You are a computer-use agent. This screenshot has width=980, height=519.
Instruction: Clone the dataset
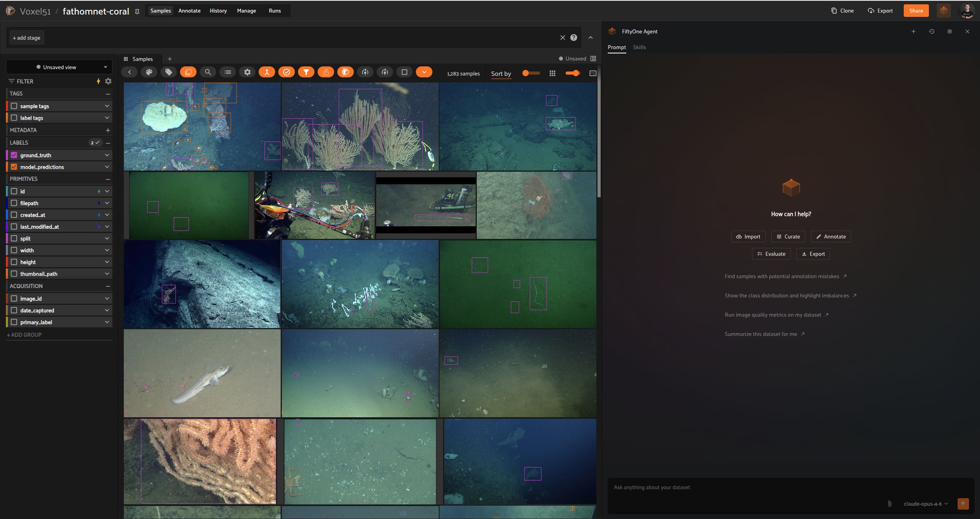(x=842, y=11)
